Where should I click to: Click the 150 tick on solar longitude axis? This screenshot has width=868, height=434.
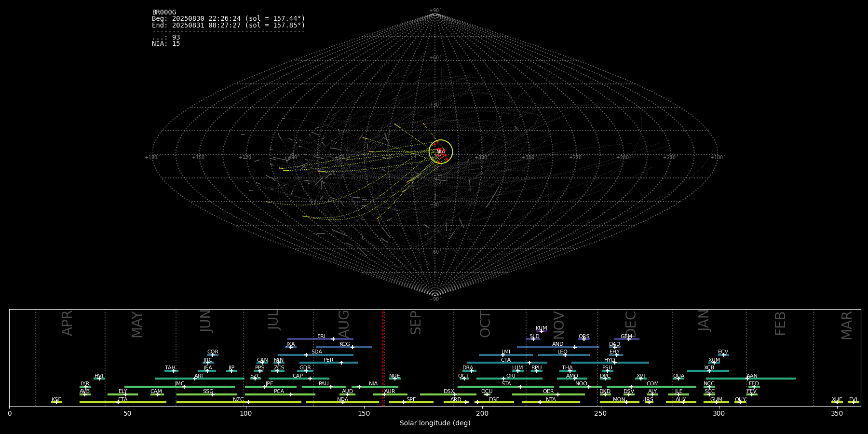tap(364, 413)
